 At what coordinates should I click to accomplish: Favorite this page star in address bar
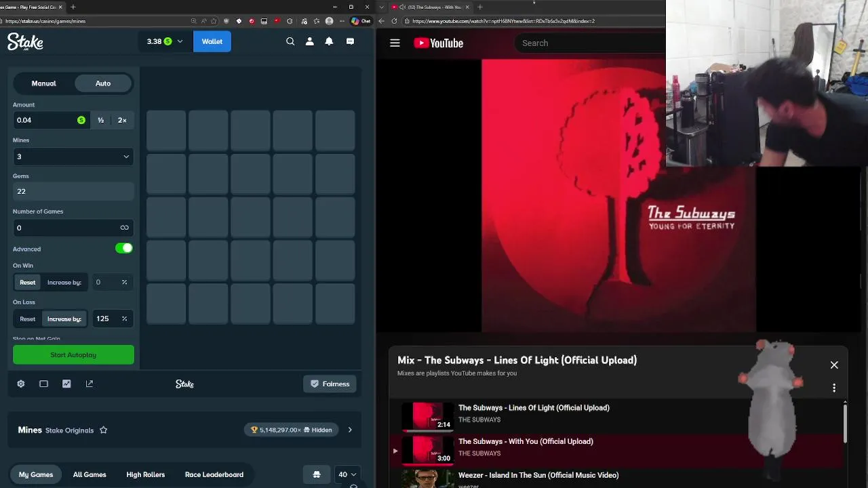(x=213, y=21)
